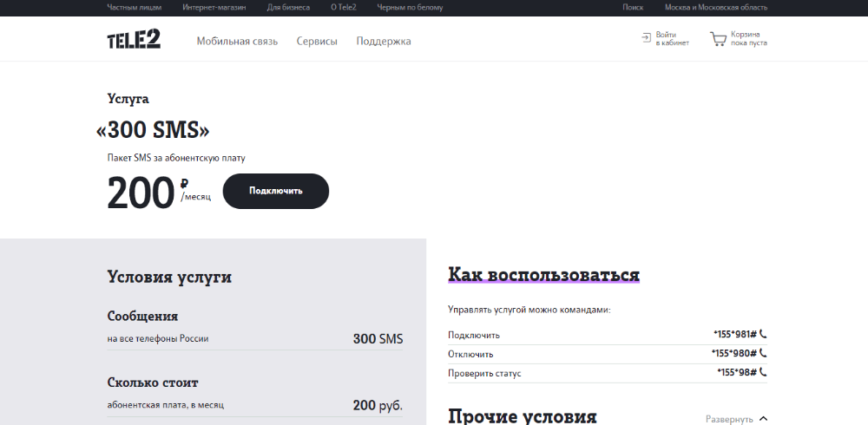Click the 300 SMS value
This screenshot has width=868, height=425.
pyautogui.click(x=378, y=338)
